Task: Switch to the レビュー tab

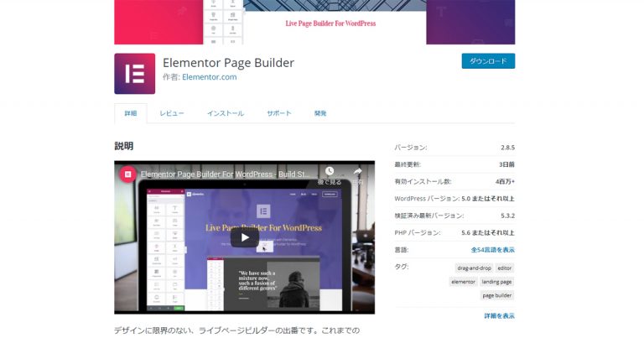Action: [x=172, y=113]
